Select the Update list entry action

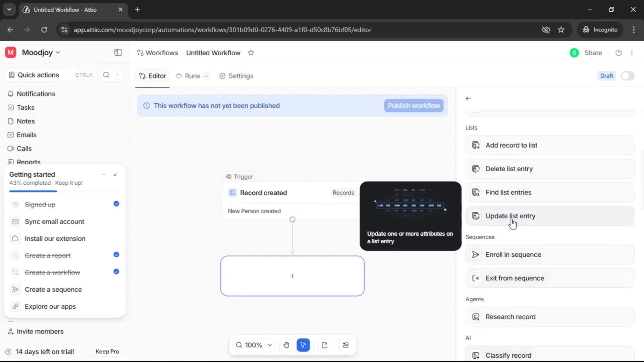click(550, 216)
